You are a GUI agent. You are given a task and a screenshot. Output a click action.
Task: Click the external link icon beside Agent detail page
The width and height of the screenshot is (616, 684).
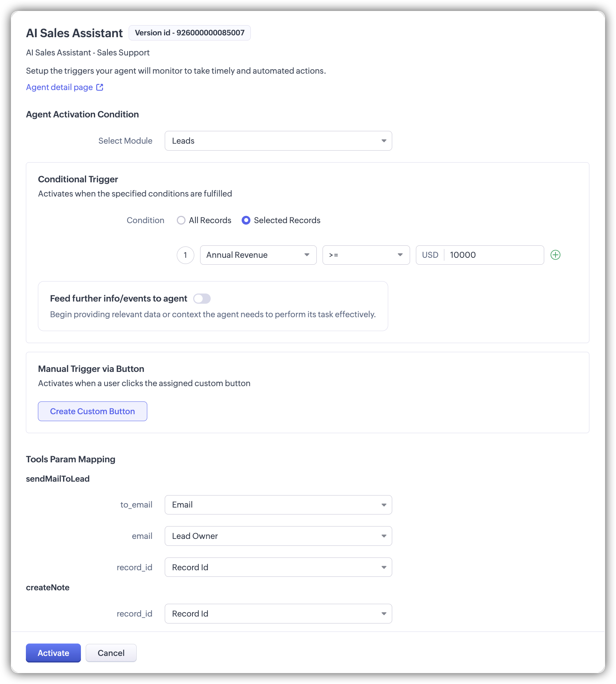coord(100,87)
